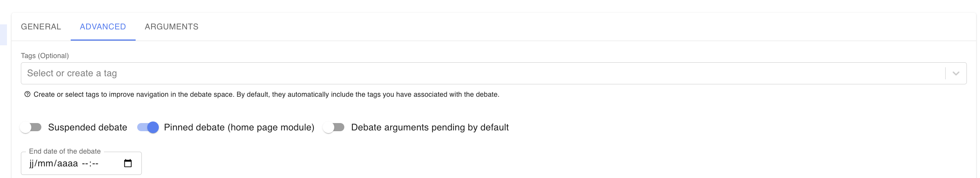Click the 'End date of the debate' label

pyautogui.click(x=65, y=151)
